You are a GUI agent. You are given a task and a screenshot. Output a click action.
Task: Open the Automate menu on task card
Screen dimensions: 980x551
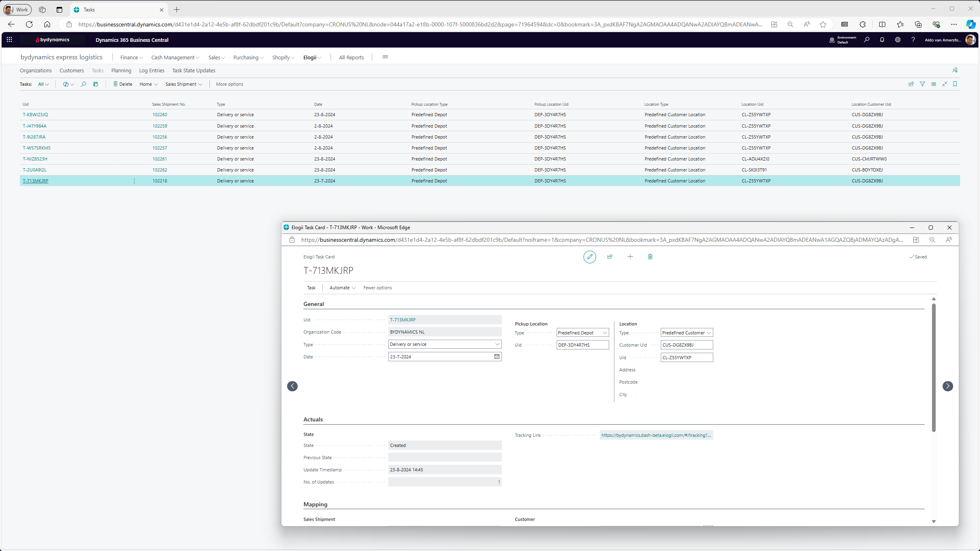tap(342, 288)
